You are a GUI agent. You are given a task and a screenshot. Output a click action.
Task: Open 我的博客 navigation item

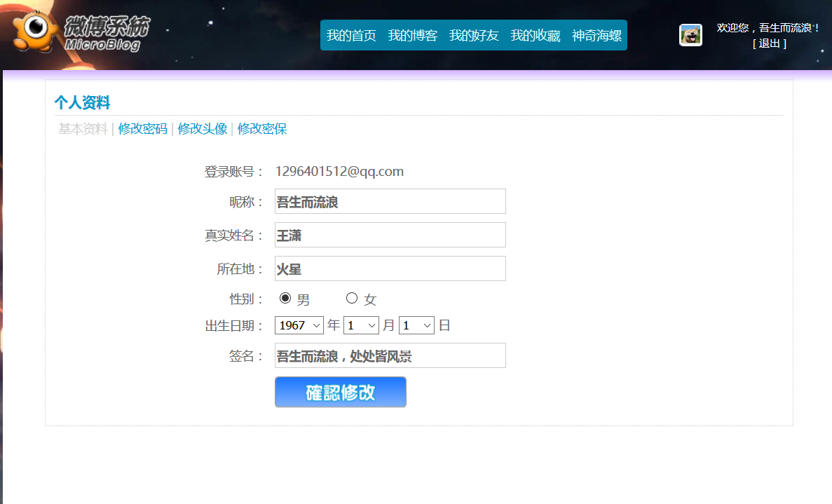pyautogui.click(x=412, y=36)
